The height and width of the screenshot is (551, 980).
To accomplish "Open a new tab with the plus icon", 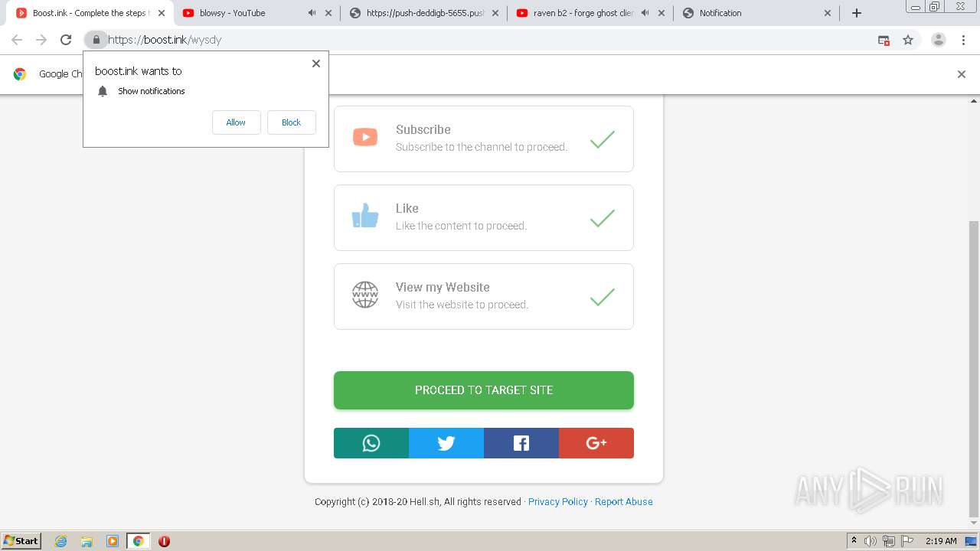I will pyautogui.click(x=857, y=13).
